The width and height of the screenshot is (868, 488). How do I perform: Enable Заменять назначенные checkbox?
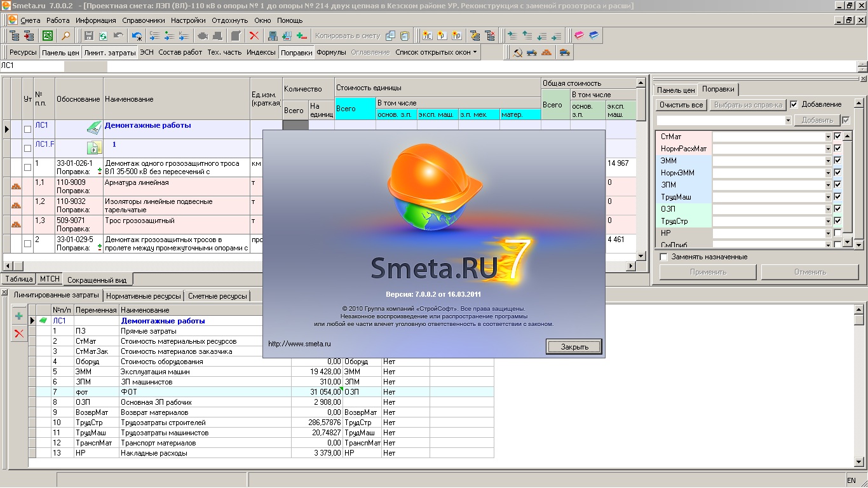tap(663, 257)
